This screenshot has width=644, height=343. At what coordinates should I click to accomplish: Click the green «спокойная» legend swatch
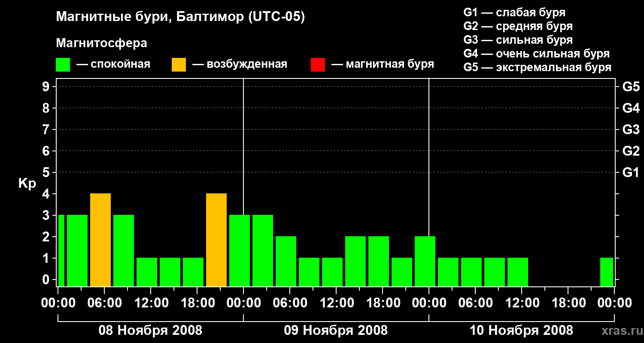[63, 65]
